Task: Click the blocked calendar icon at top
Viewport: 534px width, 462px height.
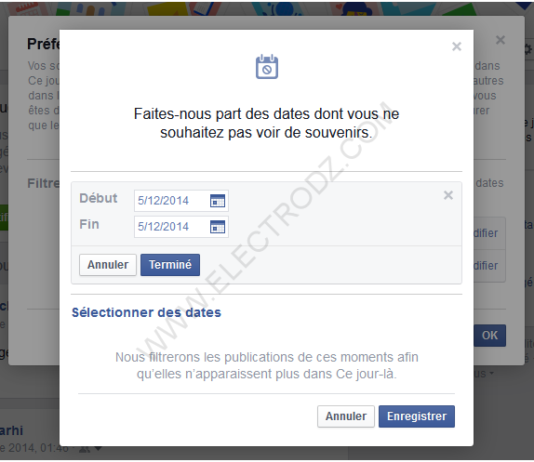Action: pos(267,67)
